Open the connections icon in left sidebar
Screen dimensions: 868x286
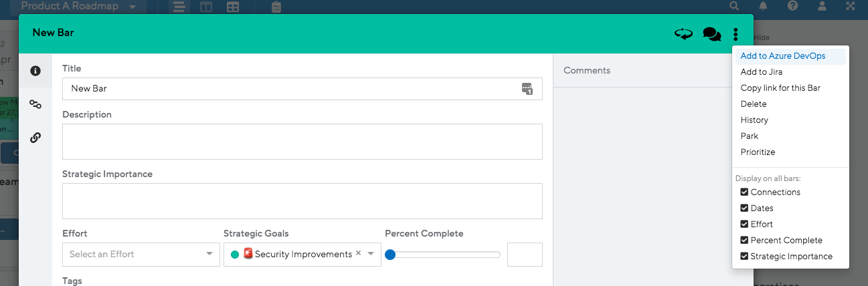pyautogui.click(x=35, y=104)
